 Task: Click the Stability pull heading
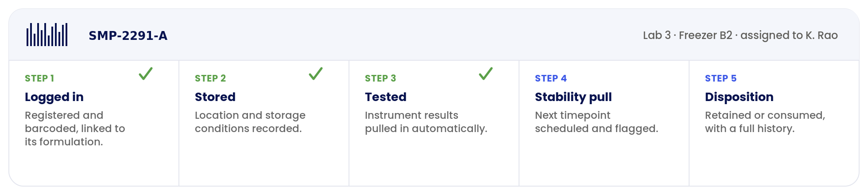pyautogui.click(x=573, y=97)
